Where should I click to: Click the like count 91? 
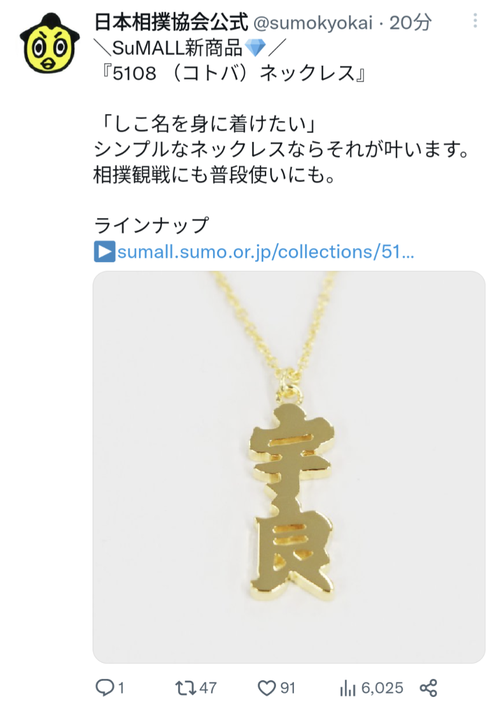(288, 688)
